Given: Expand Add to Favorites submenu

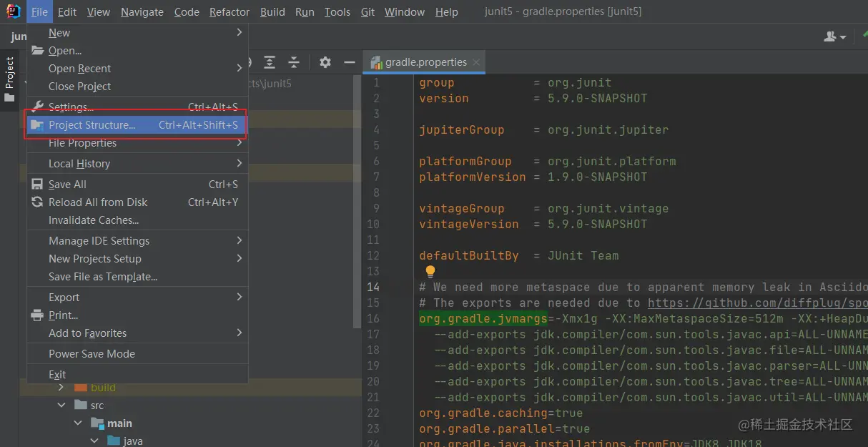Looking at the screenshot, I should pyautogui.click(x=137, y=333).
